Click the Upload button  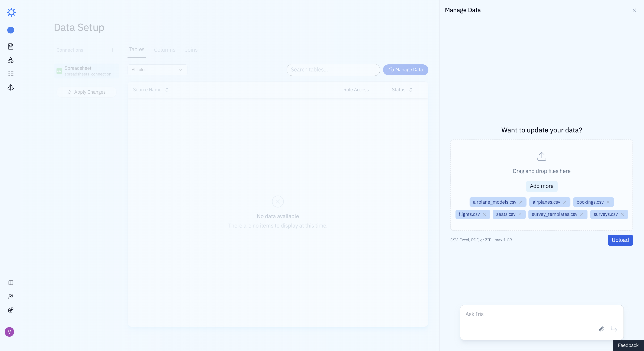point(620,240)
